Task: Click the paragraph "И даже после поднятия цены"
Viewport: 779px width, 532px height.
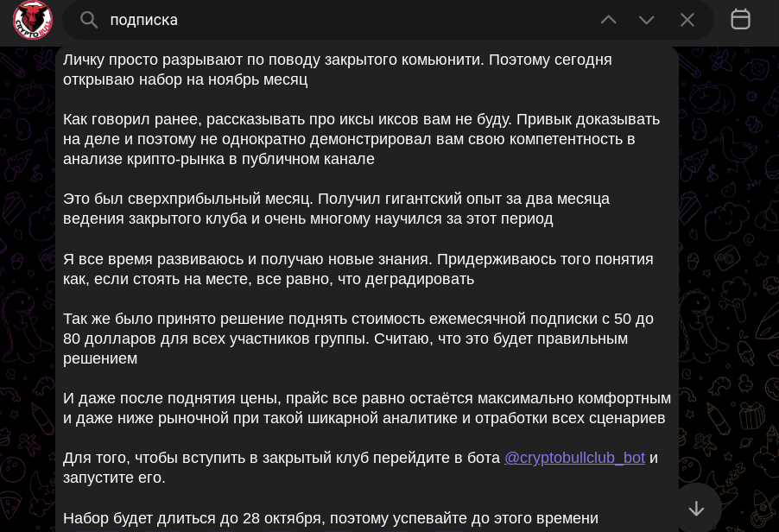Action: tap(367, 408)
